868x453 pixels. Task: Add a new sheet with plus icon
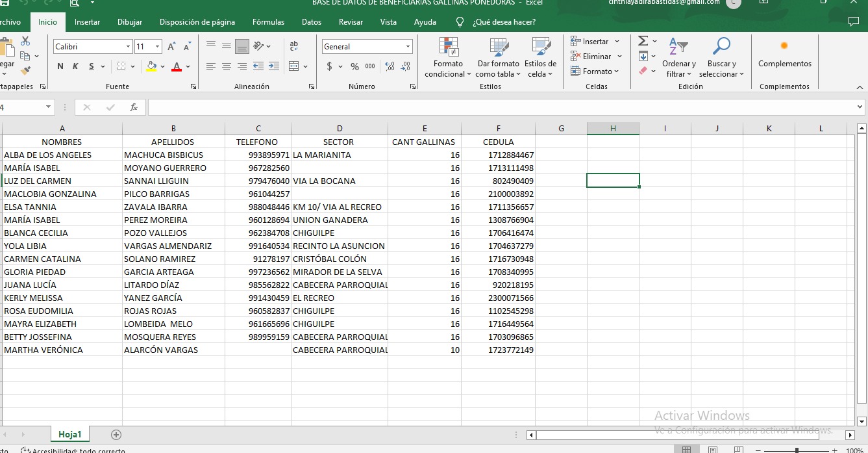point(116,435)
